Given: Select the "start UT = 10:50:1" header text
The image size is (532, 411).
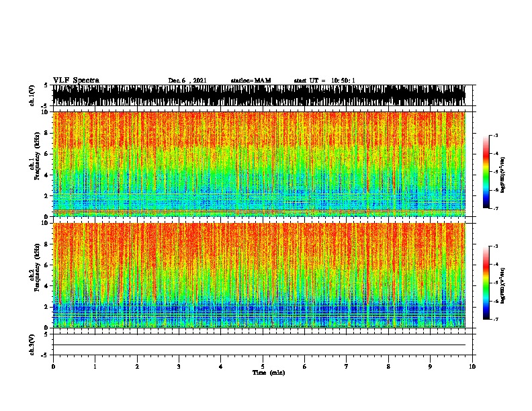Looking at the screenshot, I should [324, 81].
